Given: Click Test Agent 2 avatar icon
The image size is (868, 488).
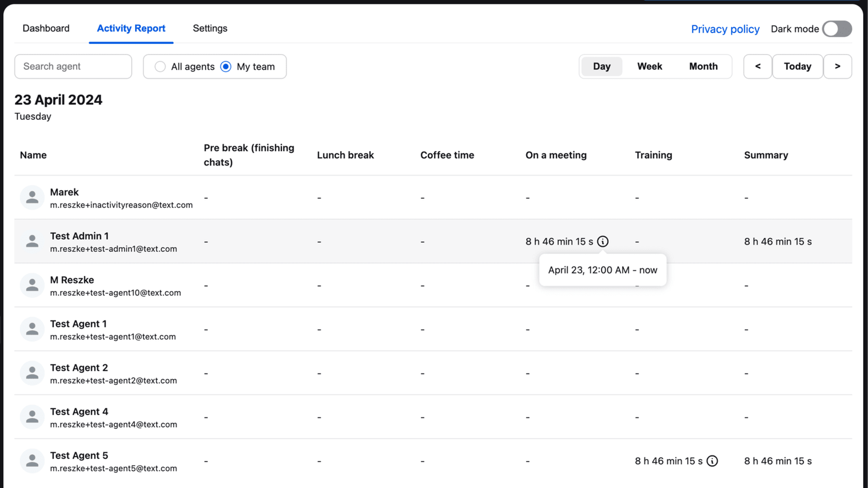Looking at the screenshot, I should pyautogui.click(x=33, y=374).
